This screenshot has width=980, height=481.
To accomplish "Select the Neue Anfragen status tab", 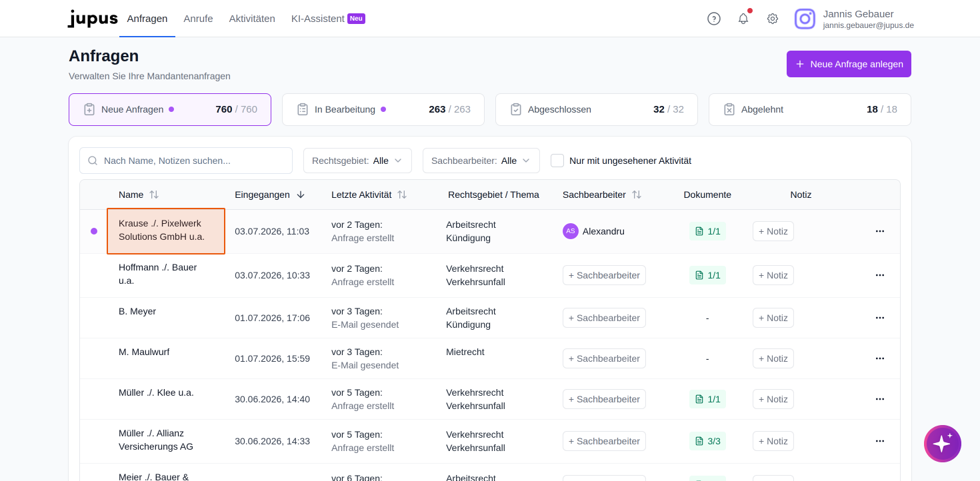I will coord(170,109).
